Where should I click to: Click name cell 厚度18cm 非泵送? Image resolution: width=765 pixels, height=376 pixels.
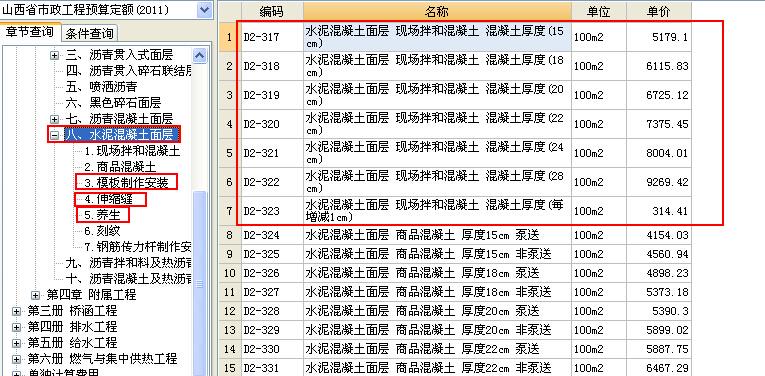tap(437, 292)
